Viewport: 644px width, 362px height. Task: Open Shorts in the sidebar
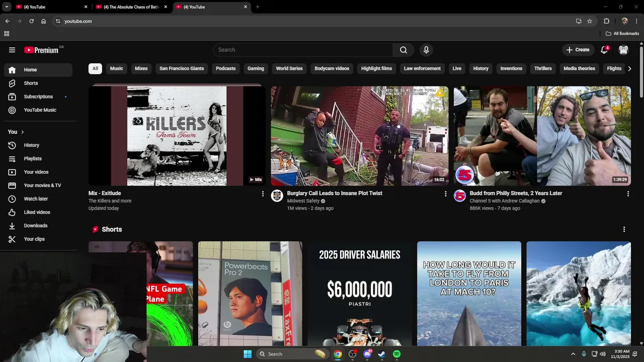click(38, 83)
